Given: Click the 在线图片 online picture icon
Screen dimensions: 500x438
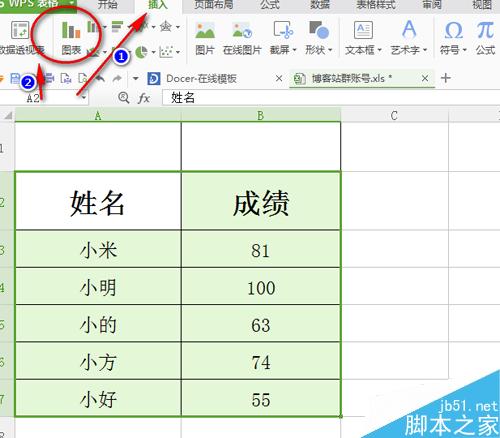Looking at the screenshot, I should click(242, 30).
